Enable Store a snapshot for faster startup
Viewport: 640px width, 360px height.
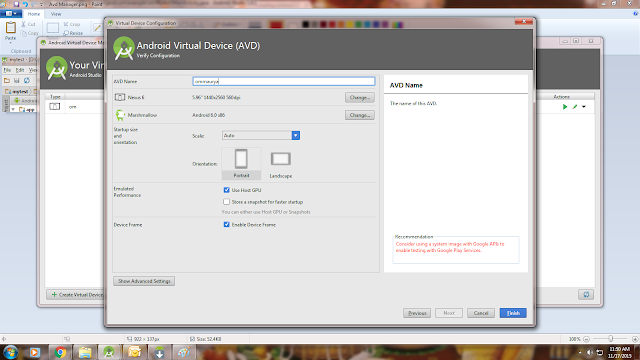[227, 202]
